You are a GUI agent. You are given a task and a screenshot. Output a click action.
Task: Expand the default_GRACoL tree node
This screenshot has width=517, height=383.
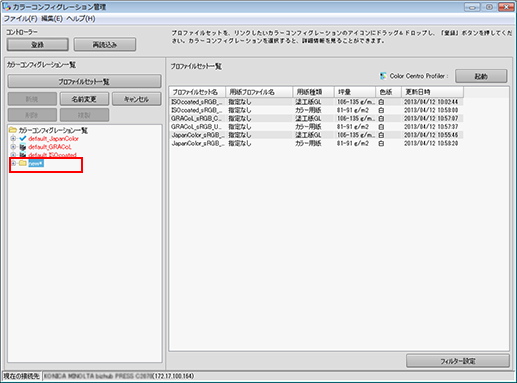(x=13, y=147)
